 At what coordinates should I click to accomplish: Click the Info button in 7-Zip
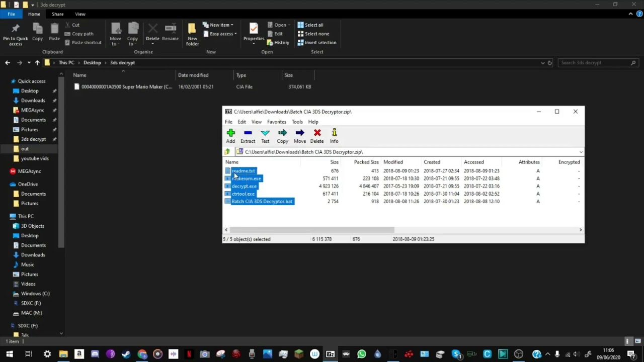[x=334, y=136]
